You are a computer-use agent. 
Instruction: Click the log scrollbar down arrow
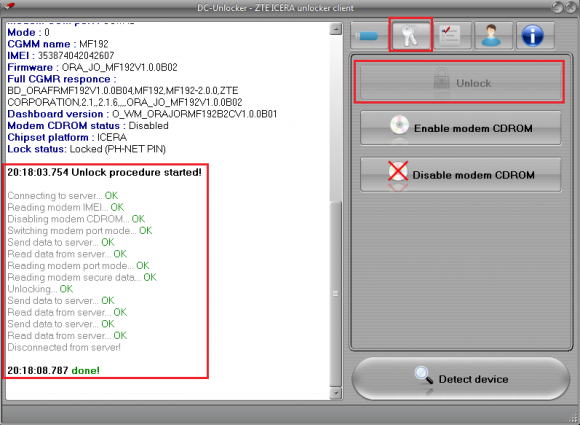[x=335, y=393]
